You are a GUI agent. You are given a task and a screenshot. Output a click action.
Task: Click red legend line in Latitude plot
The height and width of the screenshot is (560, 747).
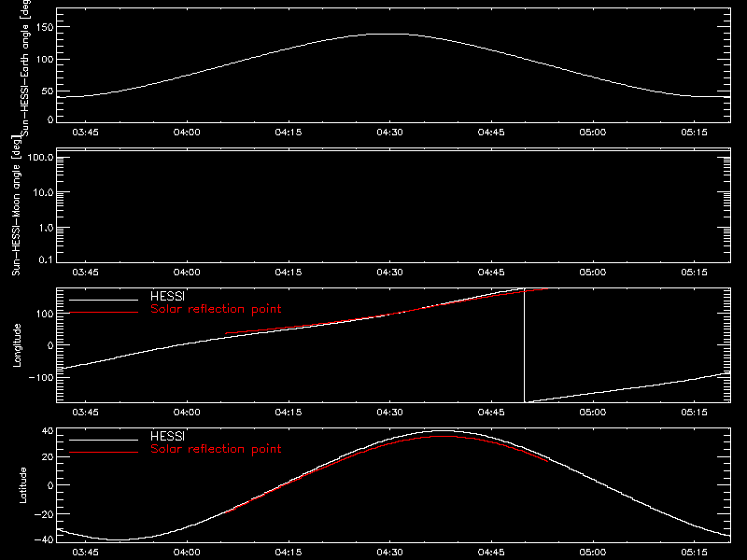tap(104, 453)
